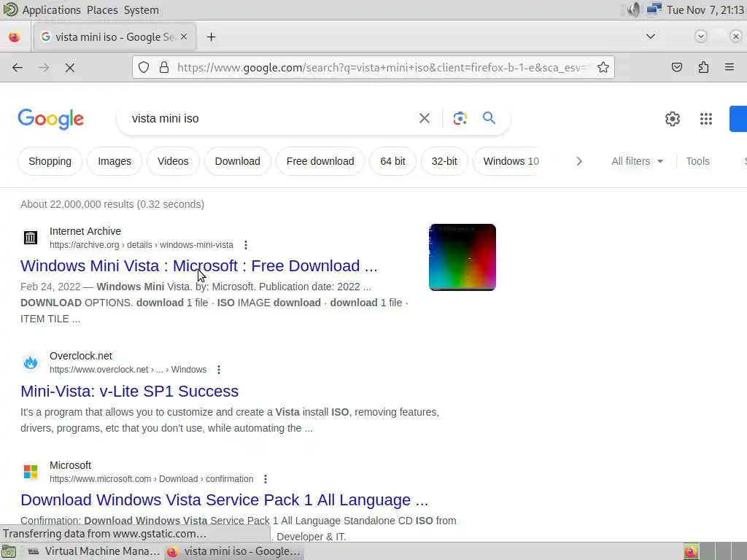747x560 pixels.
Task: Open more options for Microsoft result
Action: [x=266, y=479]
